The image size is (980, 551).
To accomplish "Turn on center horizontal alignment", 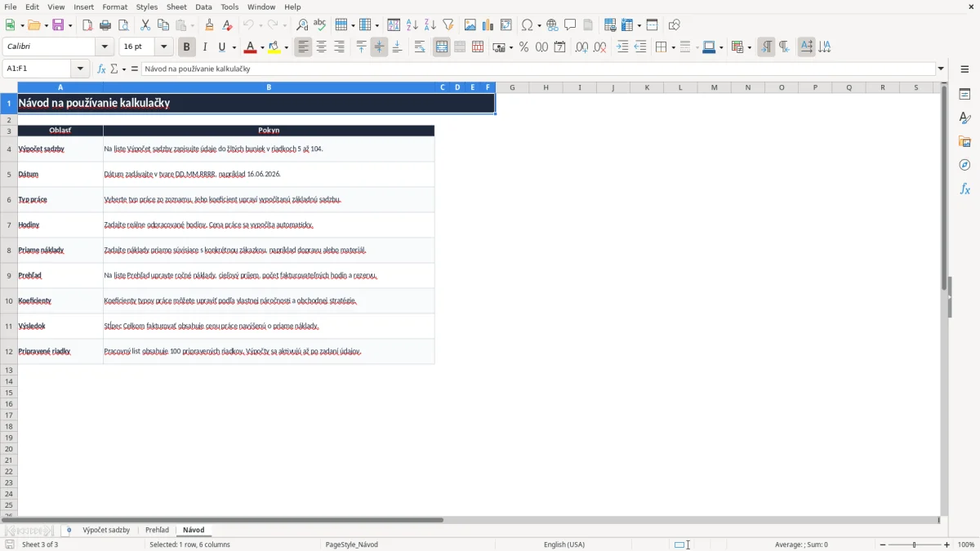I will tap(322, 47).
